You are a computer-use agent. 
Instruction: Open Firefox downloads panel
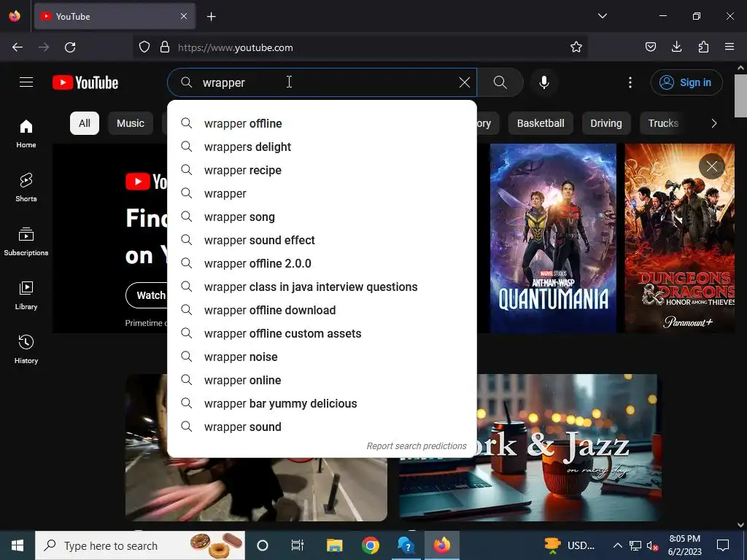[x=676, y=47]
